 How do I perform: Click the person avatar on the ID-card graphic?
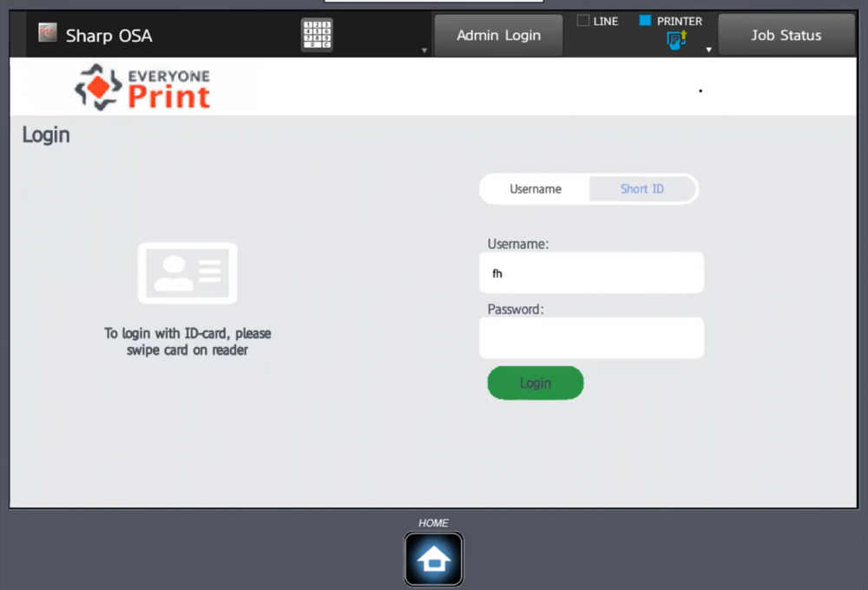click(x=172, y=271)
